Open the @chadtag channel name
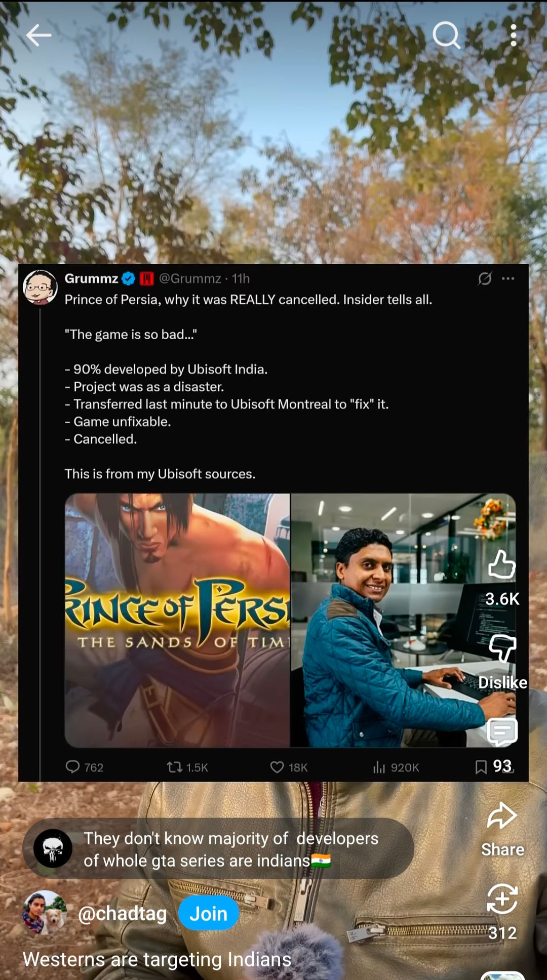 click(x=122, y=914)
